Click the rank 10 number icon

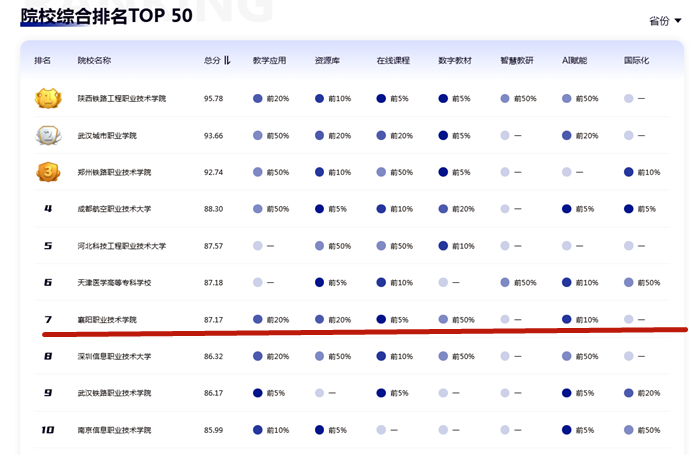pos(48,430)
